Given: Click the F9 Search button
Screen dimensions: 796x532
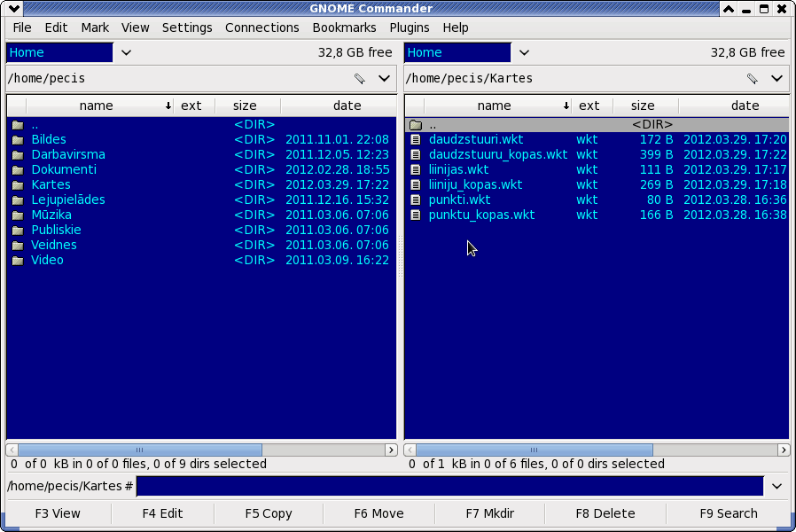Looking at the screenshot, I should coord(729,513).
